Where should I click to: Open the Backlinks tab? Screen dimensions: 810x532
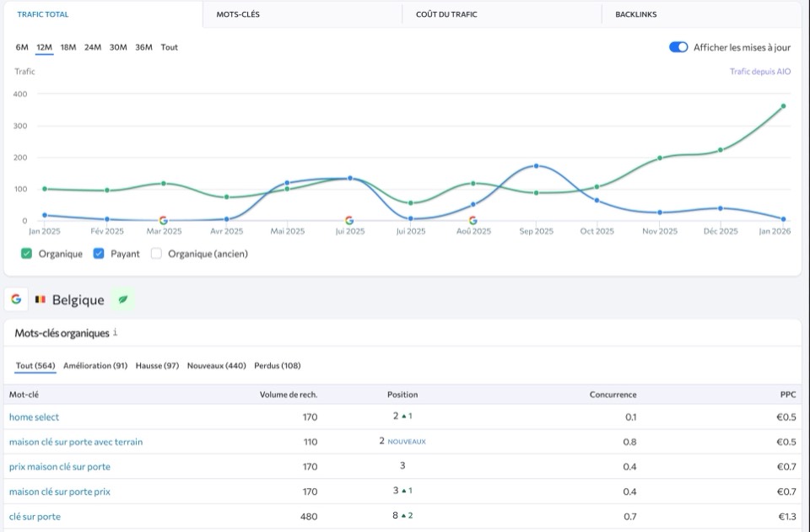point(636,14)
